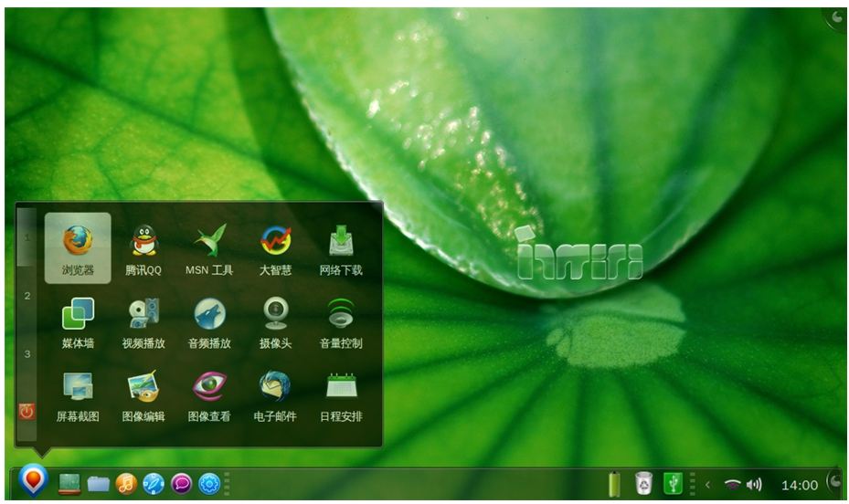
Task: Click the speaker volume tray icon
Action: 754,485
